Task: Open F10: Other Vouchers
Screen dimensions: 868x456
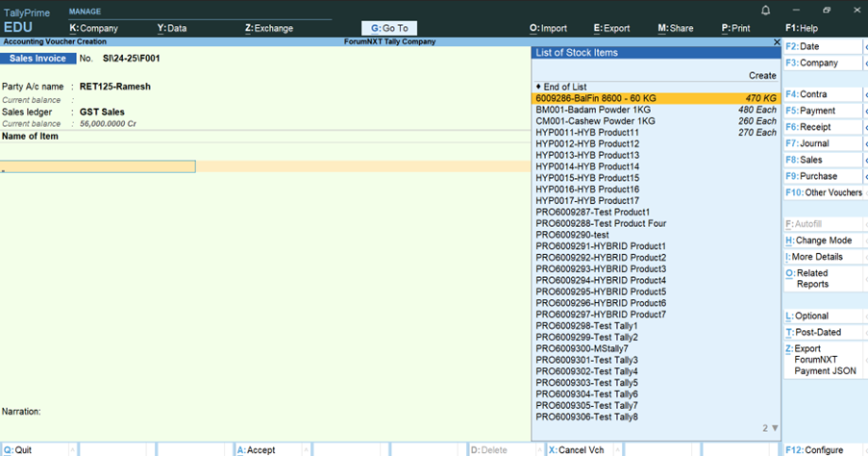Action: [x=823, y=192]
